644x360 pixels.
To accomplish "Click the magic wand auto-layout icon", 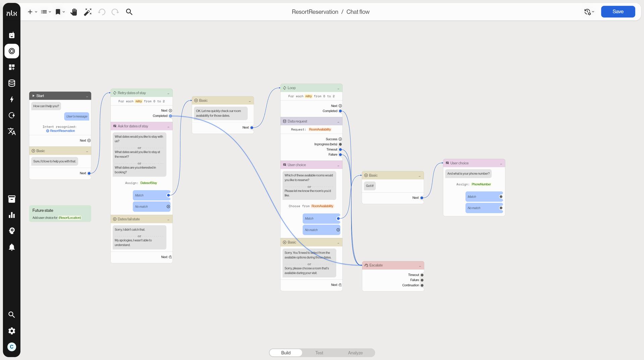I will 88,12.
